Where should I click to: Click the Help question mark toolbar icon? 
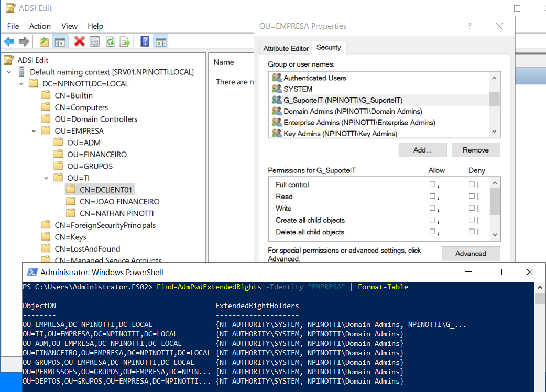pos(145,41)
